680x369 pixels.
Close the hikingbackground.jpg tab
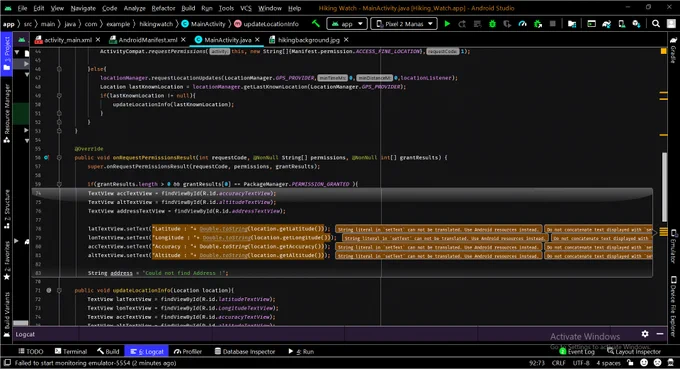pos(346,40)
